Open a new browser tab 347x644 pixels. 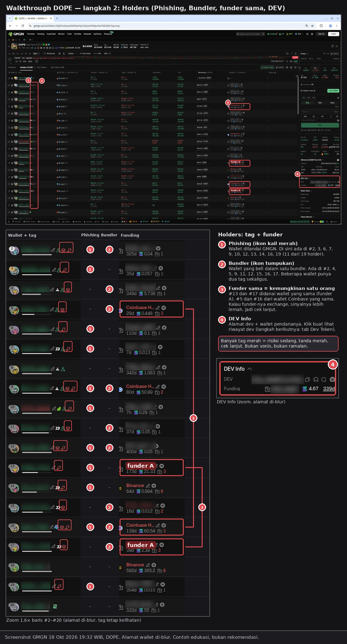point(57,18)
